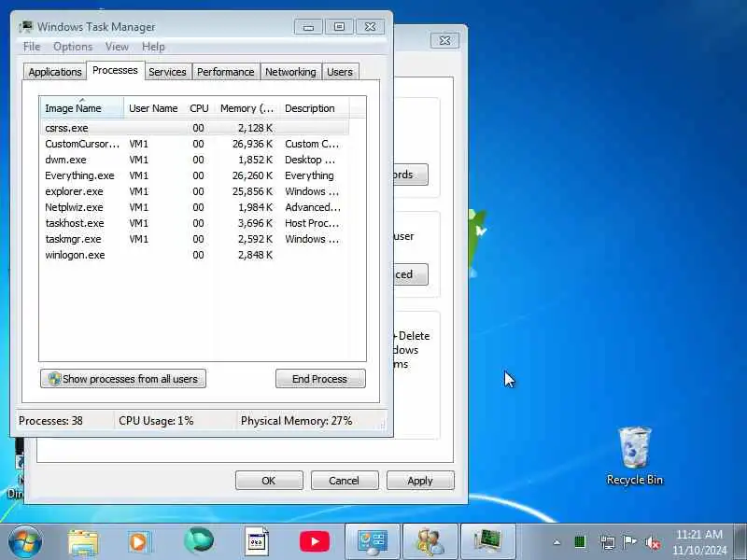Switch to the Networking tab
Viewport: 747px width, 560px height.
coord(290,72)
